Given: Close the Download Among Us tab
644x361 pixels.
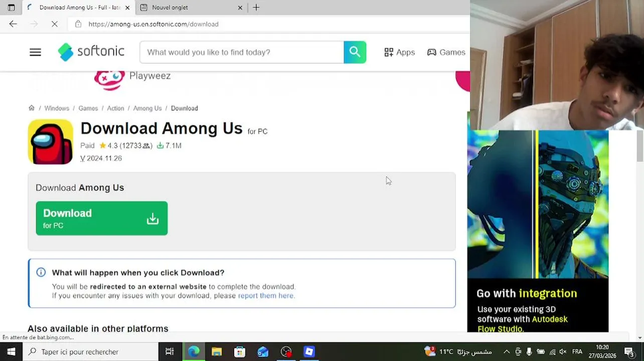Looking at the screenshot, I should (x=127, y=8).
